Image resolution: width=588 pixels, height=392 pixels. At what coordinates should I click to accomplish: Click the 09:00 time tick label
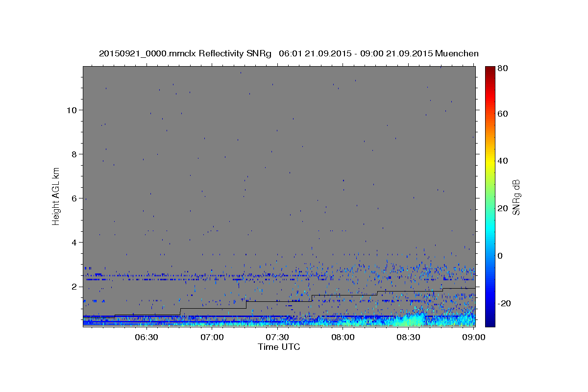[473, 337]
